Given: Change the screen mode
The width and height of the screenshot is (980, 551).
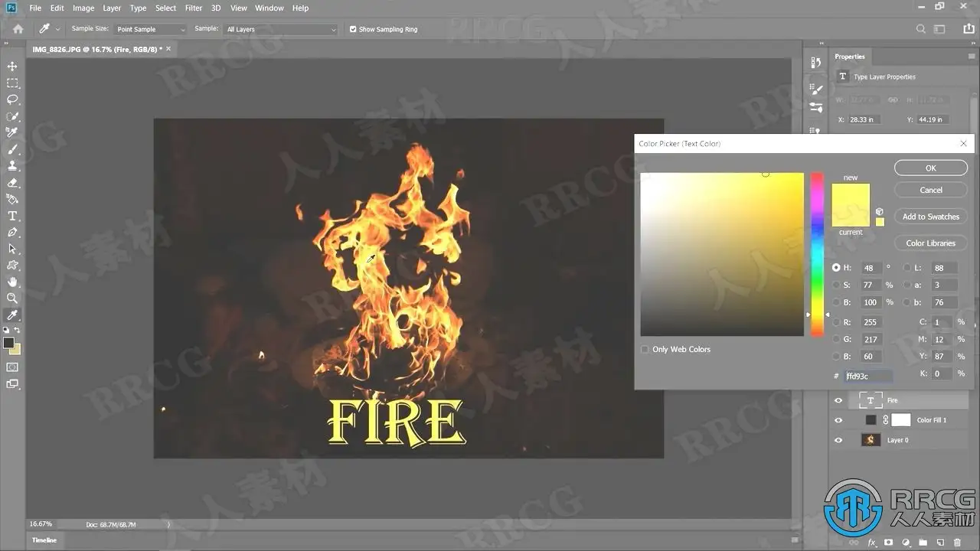Looking at the screenshot, I should 12,384.
